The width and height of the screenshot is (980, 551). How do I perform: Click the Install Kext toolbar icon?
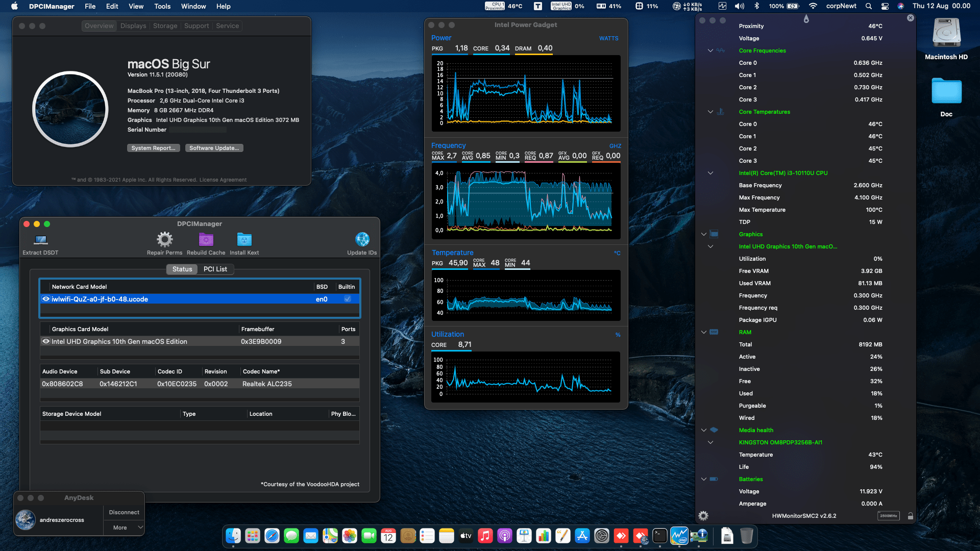(x=244, y=239)
